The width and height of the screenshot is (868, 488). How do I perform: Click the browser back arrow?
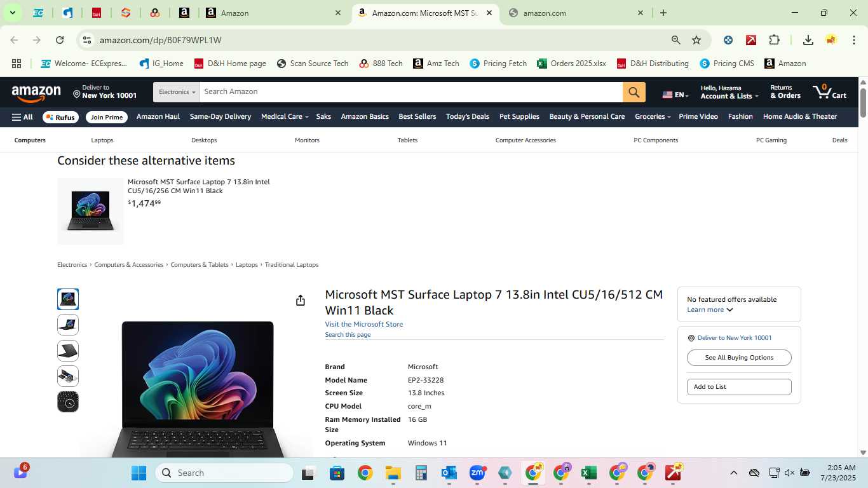(14, 40)
